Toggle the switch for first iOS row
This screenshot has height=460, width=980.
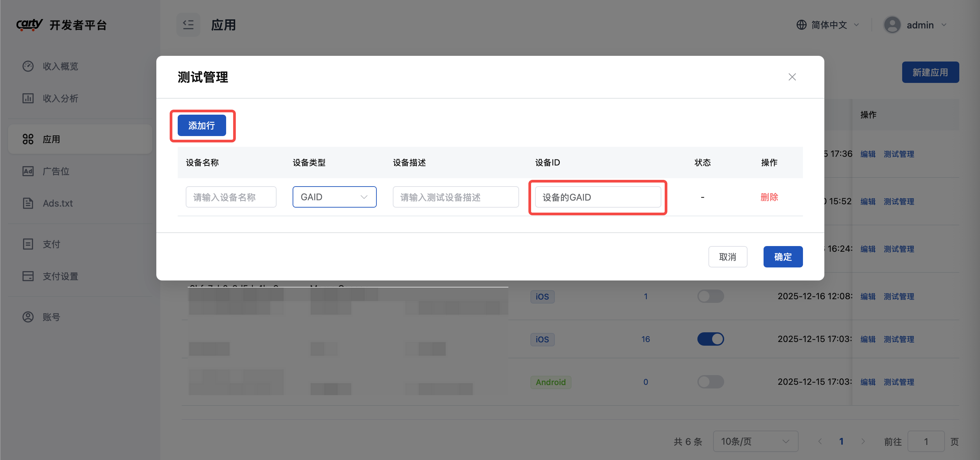tap(710, 296)
